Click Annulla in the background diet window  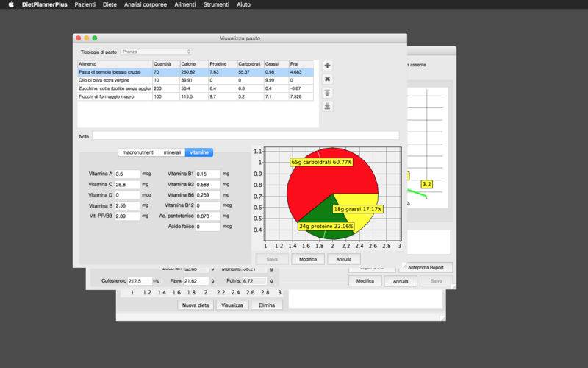401,281
